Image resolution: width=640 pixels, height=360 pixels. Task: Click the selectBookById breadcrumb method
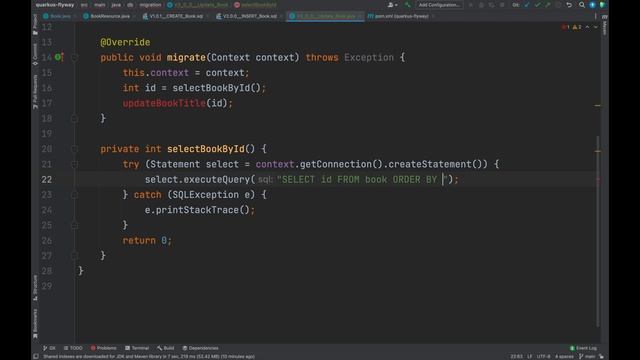pos(256,5)
